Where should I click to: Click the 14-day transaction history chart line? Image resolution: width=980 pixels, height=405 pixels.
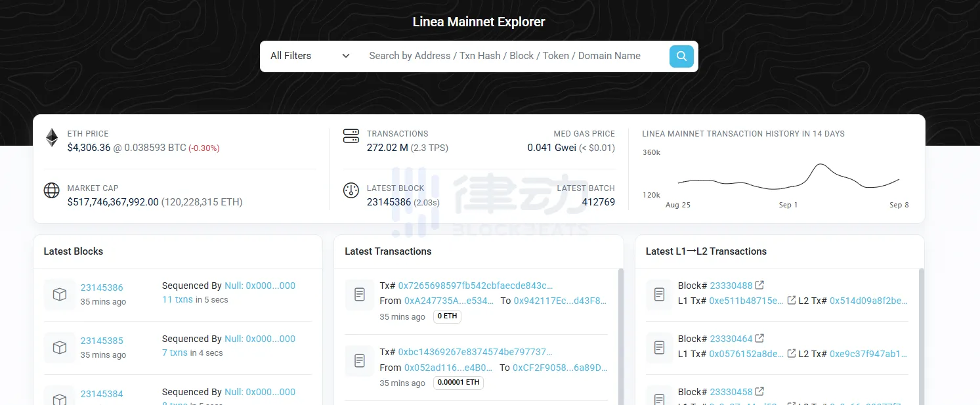click(788, 178)
